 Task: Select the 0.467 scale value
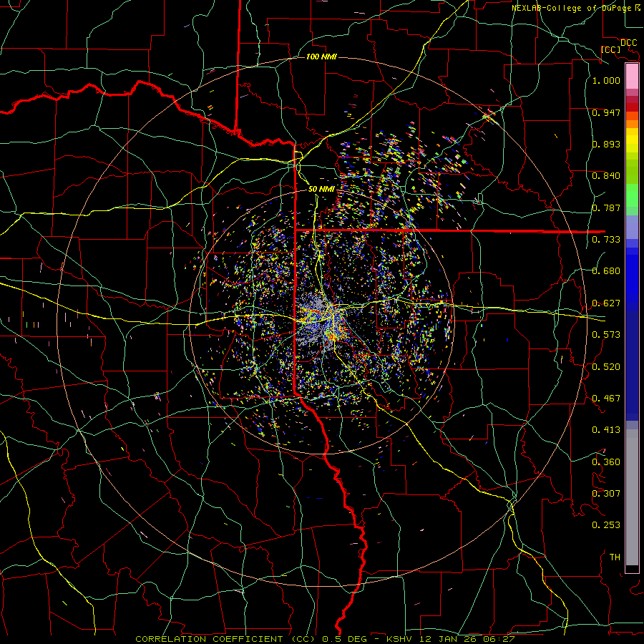(x=606, y=399)
